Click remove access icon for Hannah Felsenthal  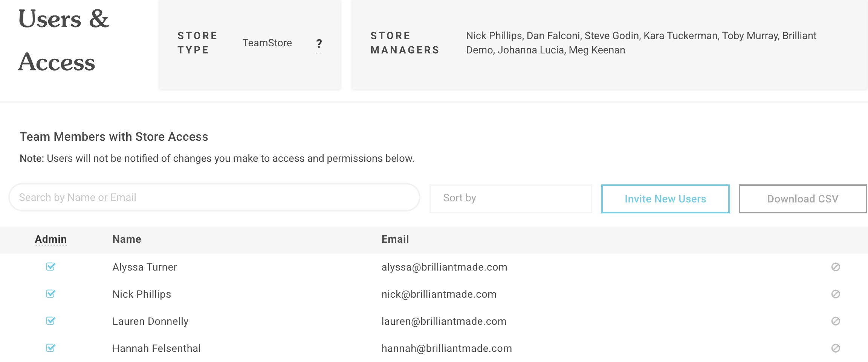(x=836, y=348)
